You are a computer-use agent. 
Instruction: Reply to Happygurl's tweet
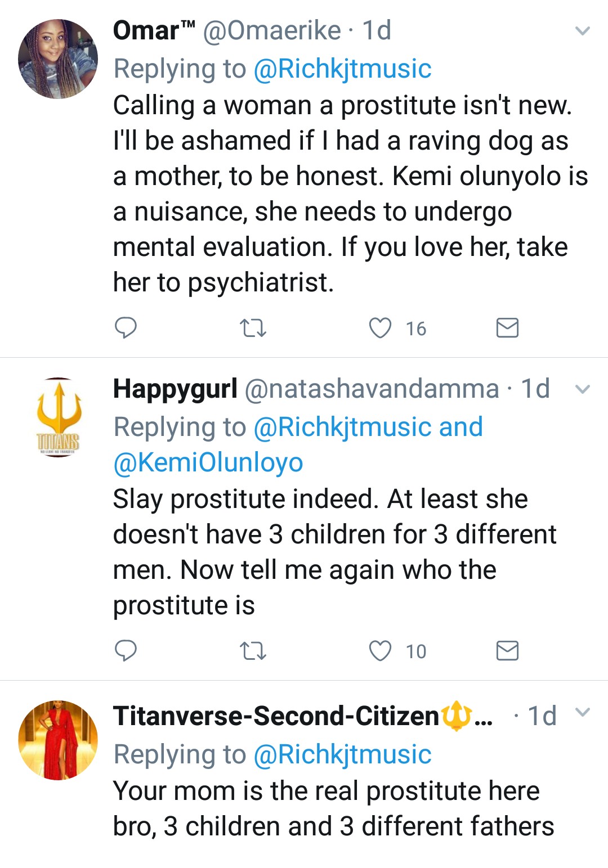[126, 650]
